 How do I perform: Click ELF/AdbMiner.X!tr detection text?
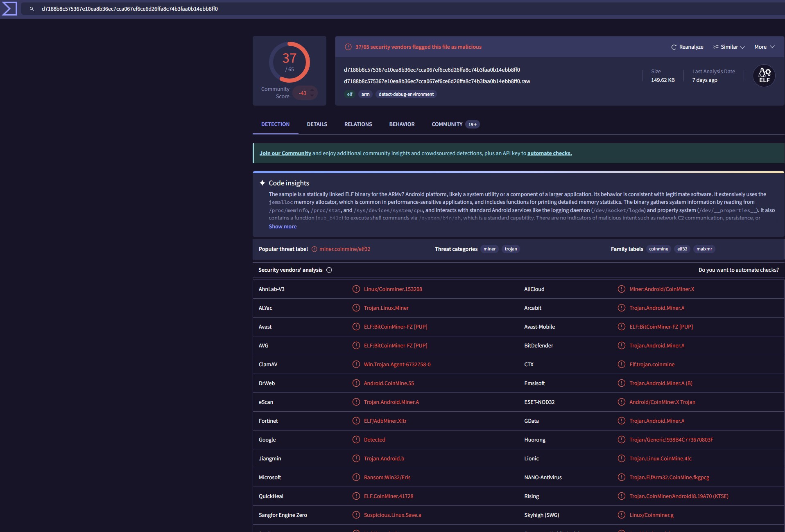tap(385, 421)
